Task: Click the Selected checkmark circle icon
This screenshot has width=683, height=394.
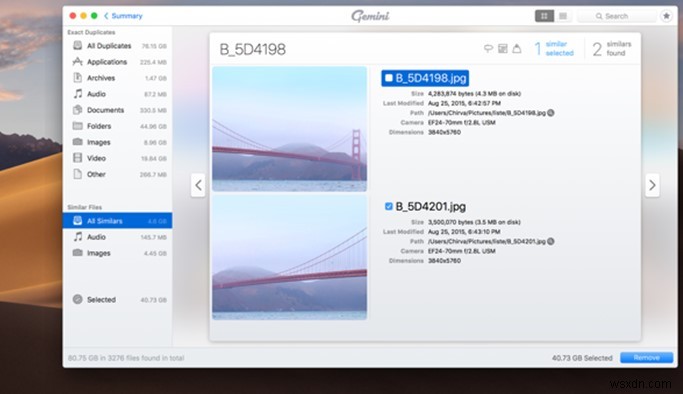Action: coord(78,299)
